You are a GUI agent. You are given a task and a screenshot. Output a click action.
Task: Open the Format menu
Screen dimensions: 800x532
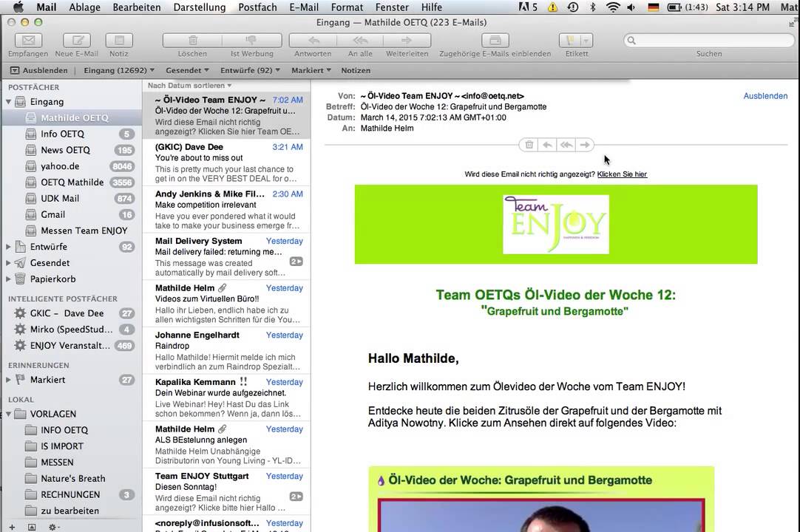(347, 7)
